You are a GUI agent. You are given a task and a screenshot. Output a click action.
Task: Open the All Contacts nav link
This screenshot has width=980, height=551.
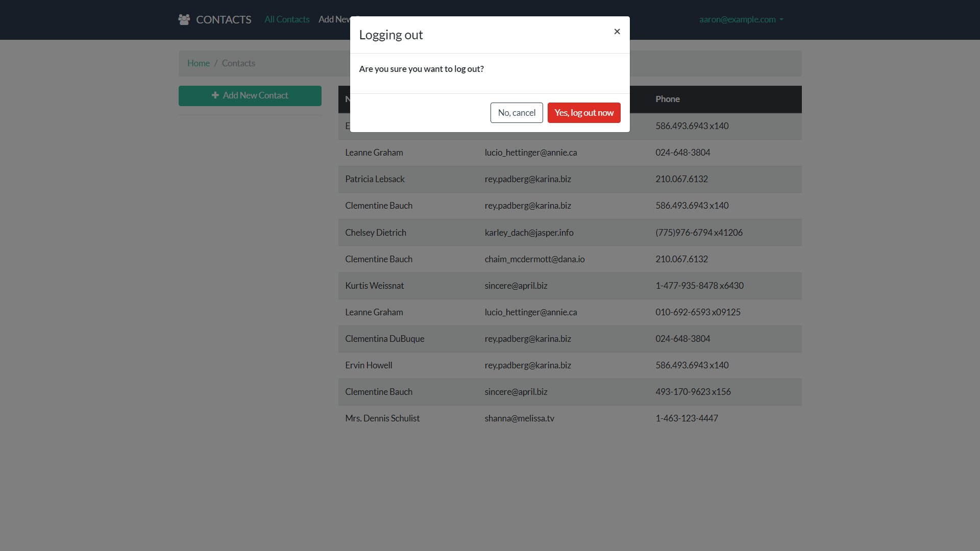pyautogui.click(x=287, y=19)
